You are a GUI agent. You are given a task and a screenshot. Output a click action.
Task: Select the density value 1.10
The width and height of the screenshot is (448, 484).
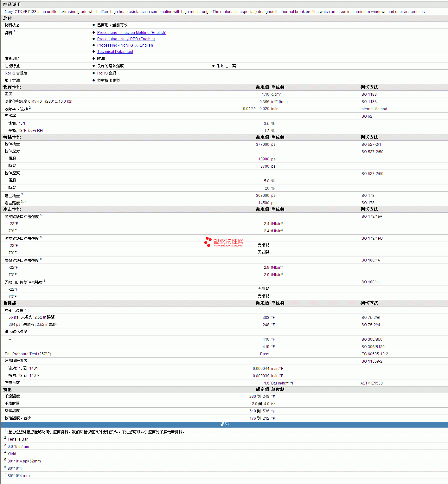(266, 94)
